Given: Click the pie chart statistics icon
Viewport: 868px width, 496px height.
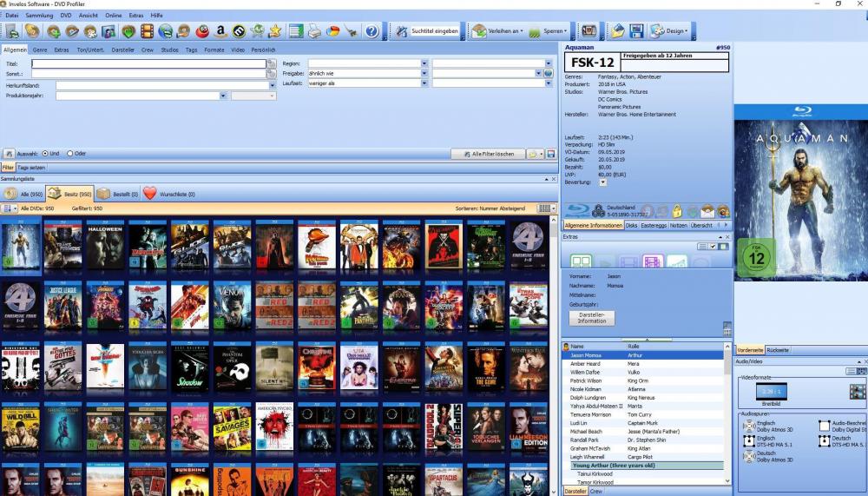Looking at the screenshot, I should click(332, 31).
